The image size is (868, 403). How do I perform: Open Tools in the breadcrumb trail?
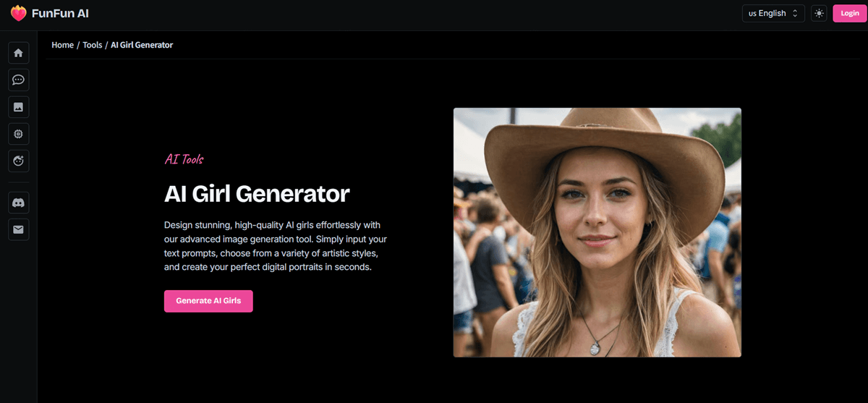click(93, 45)
